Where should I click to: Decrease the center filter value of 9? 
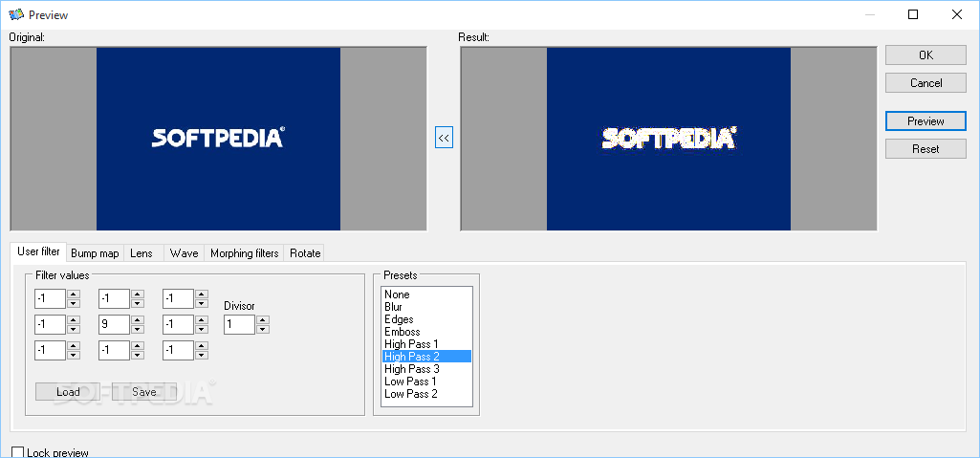click(138, 329)
